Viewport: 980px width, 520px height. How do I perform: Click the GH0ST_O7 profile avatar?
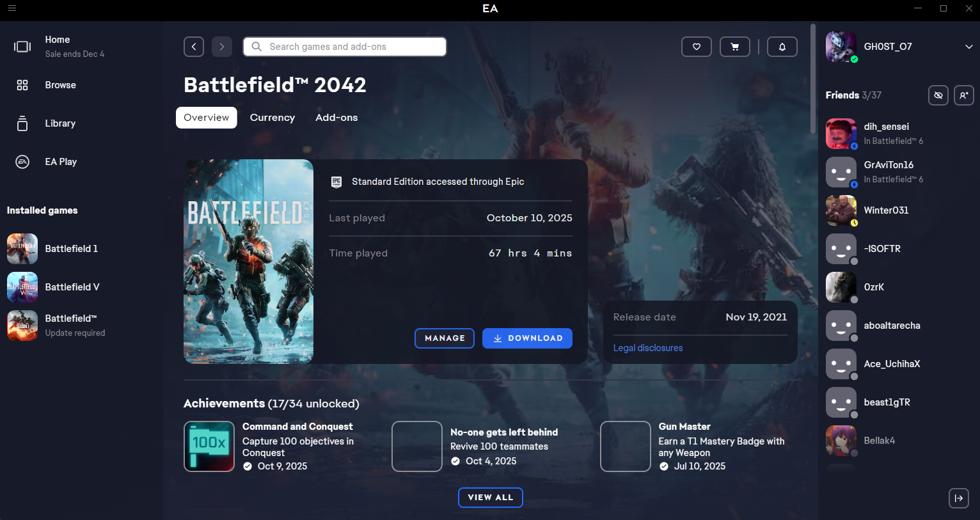click(841, 47)
